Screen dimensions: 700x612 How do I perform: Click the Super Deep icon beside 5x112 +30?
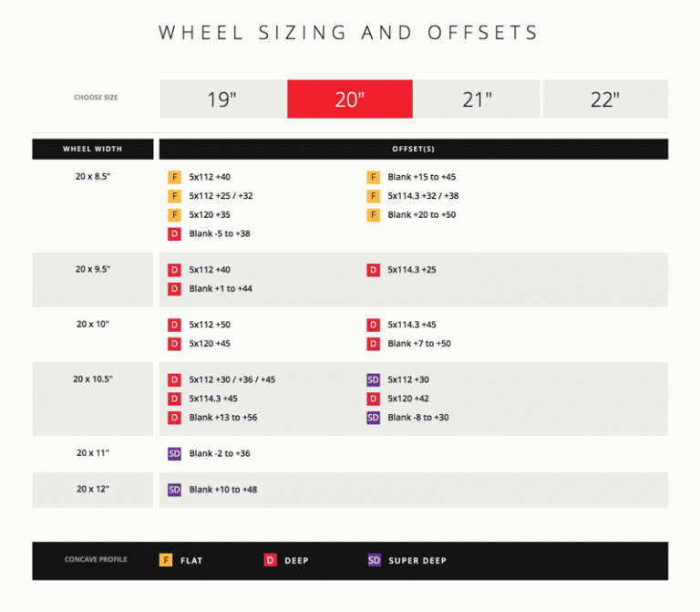pyautogui.click(x=373, y=380)
